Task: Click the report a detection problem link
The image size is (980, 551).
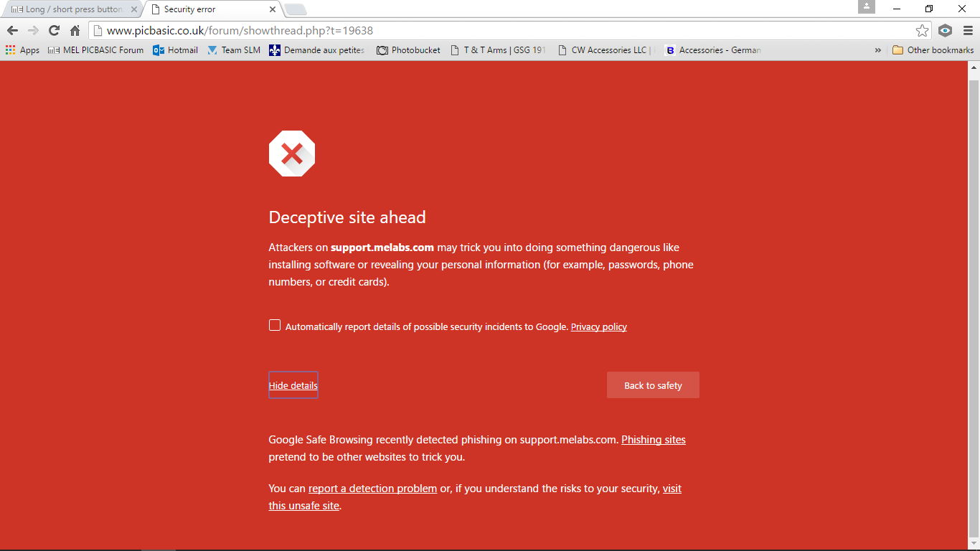Action: coord(372,489)
